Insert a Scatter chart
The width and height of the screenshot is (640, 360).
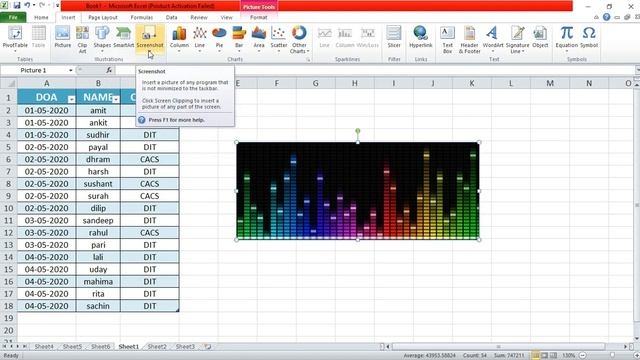[279, 38]
